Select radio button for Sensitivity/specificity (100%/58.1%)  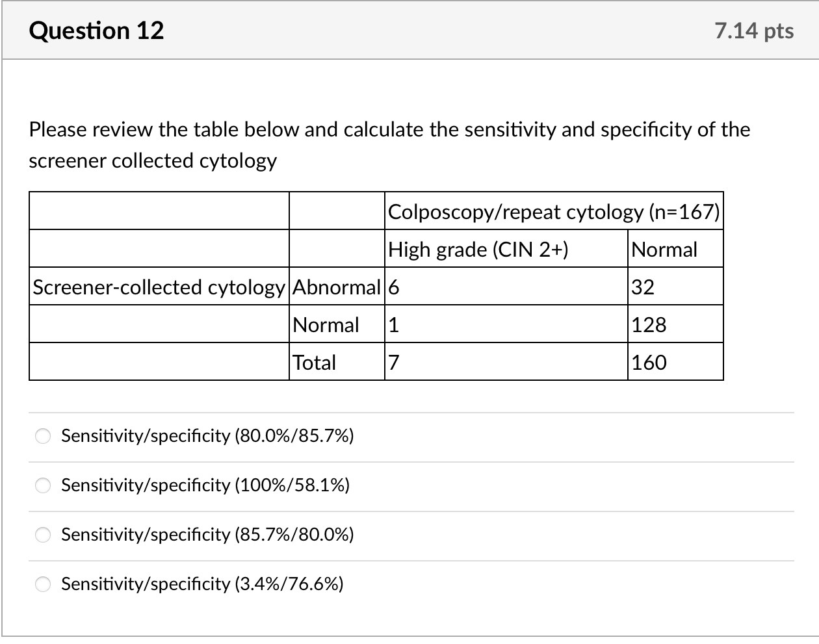tap(42, 485)
